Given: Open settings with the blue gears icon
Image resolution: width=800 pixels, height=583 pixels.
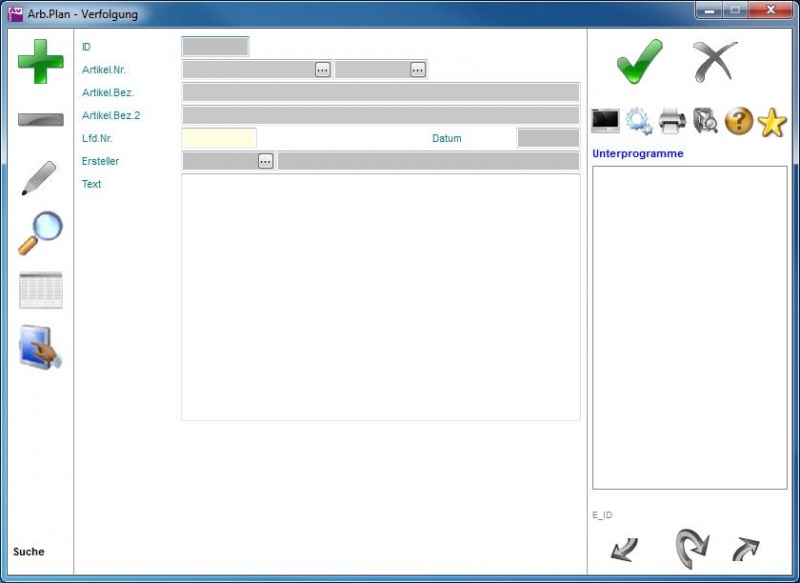Looking at the screenshot, I should click(x=638, y=121).
